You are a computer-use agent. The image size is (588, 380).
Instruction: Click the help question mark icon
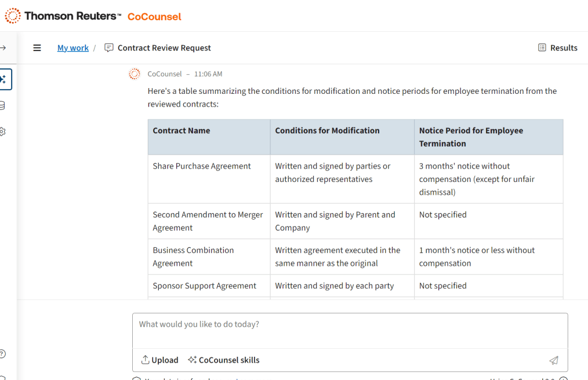[3, 353]
